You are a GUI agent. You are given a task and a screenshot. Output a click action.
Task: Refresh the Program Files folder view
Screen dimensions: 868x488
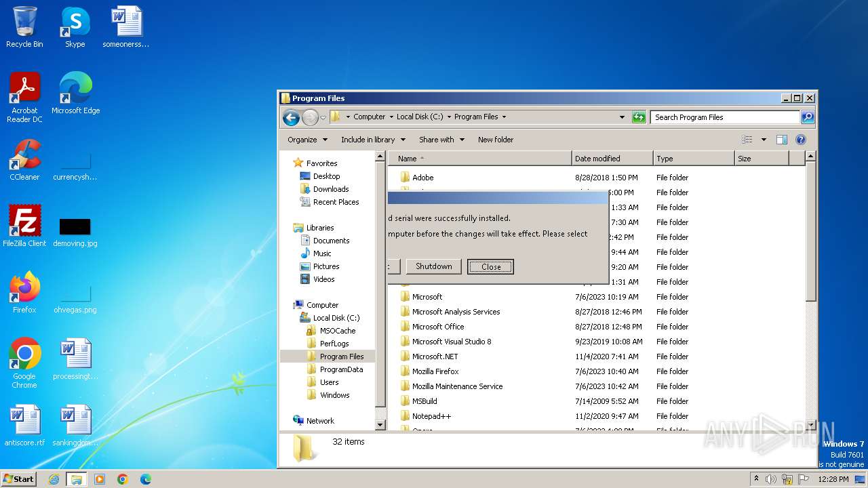pyautogui.click(x=638, y=117)
